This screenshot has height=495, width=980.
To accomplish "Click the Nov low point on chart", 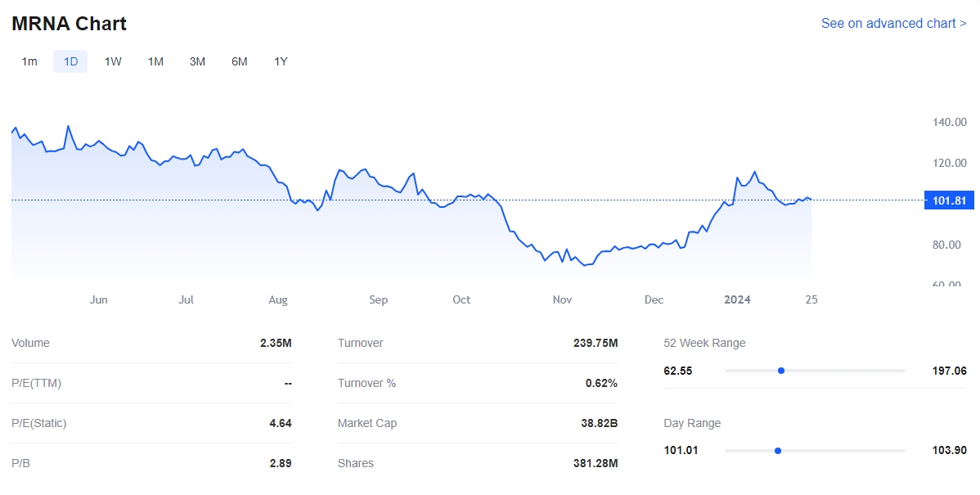I will coord(584,265).
